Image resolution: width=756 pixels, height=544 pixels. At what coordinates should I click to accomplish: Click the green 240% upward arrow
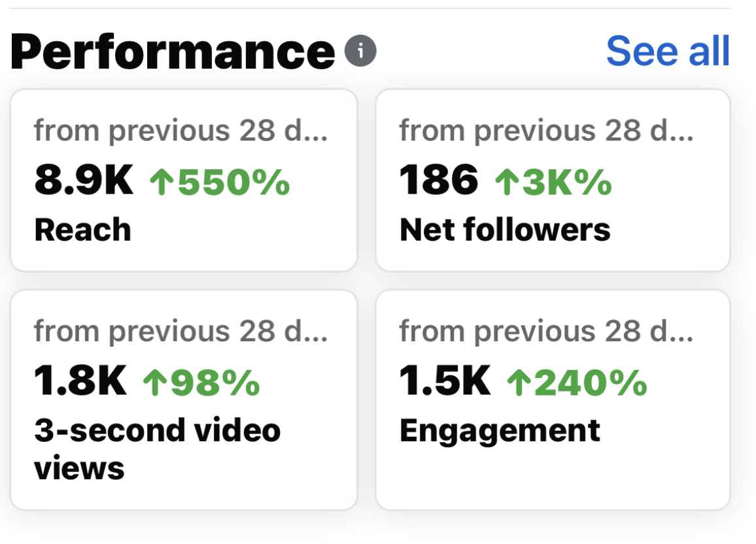(517, 383)
